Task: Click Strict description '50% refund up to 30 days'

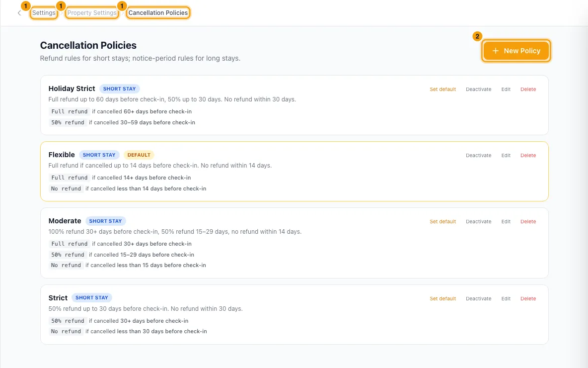Action: (x=146, y=309)
